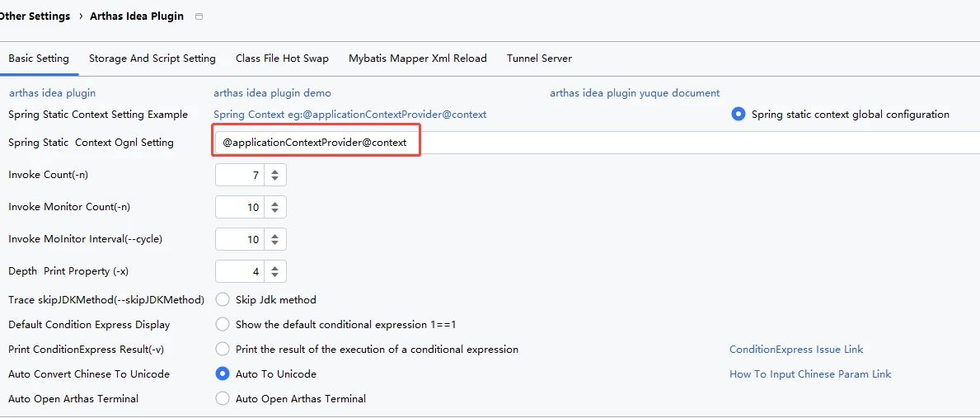
Task: Click the icon next to Arthas Idea Plugin title
Action: tap(199, 17)
